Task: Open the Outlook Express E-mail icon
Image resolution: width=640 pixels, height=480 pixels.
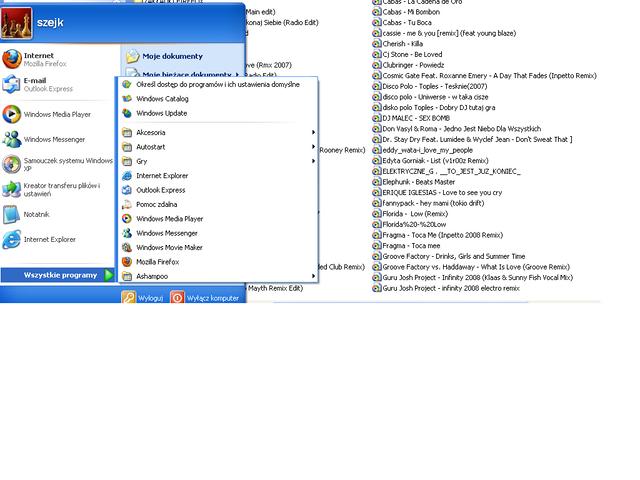Action: [11, 84]
